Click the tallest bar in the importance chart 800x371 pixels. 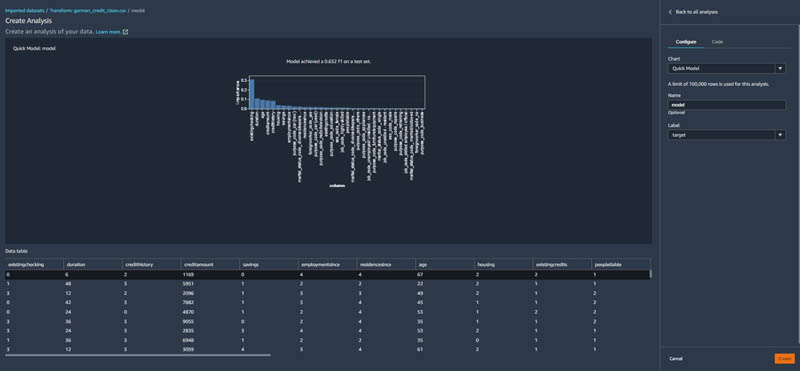click(x=252, y=93)
